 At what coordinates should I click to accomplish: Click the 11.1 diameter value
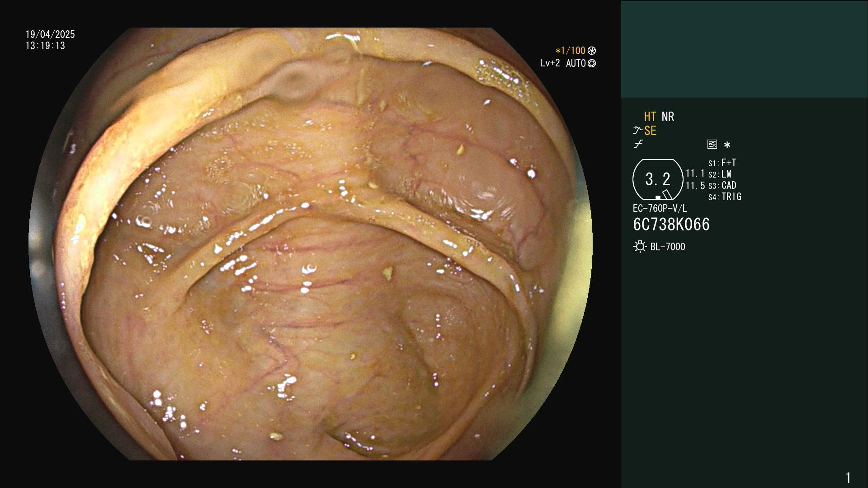695,174
